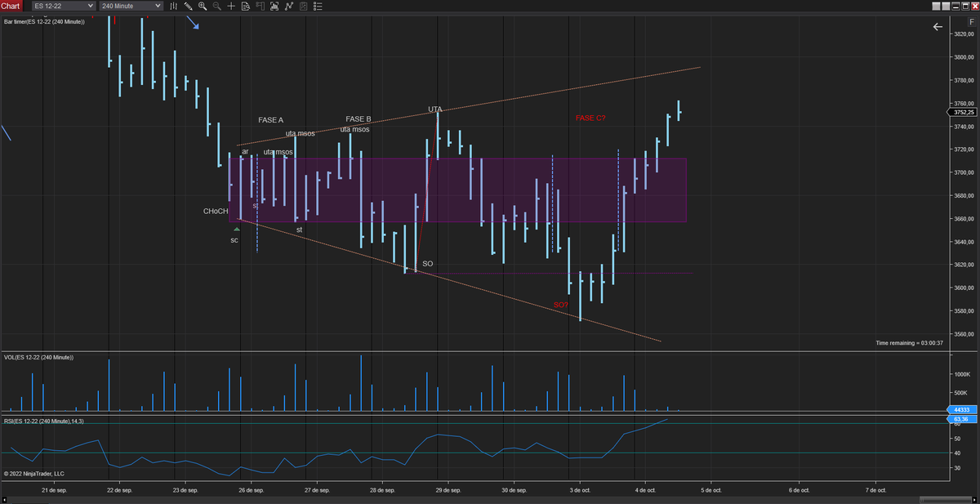Viewport: 980px width, 504px height.
Task: Open the strategies icon in toolbar
Action: [288, 6]
